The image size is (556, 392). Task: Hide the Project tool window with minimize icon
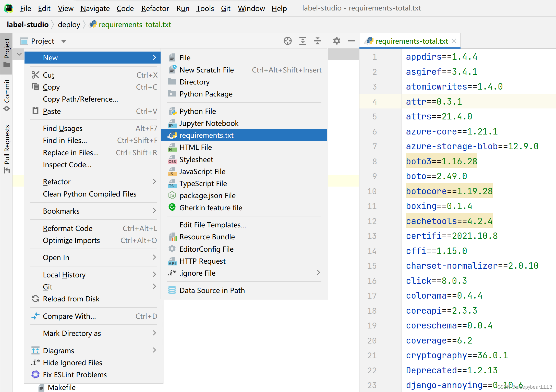351,41
